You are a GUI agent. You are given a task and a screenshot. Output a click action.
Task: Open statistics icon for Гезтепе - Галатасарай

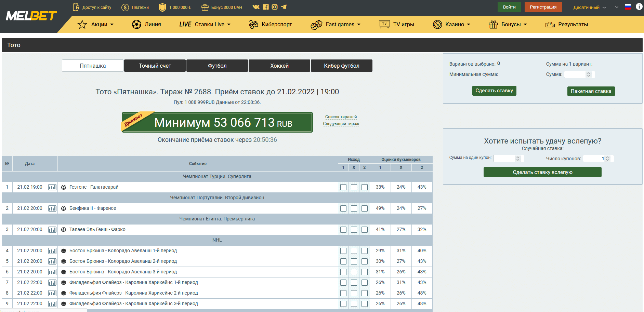[x=52, y=187]
